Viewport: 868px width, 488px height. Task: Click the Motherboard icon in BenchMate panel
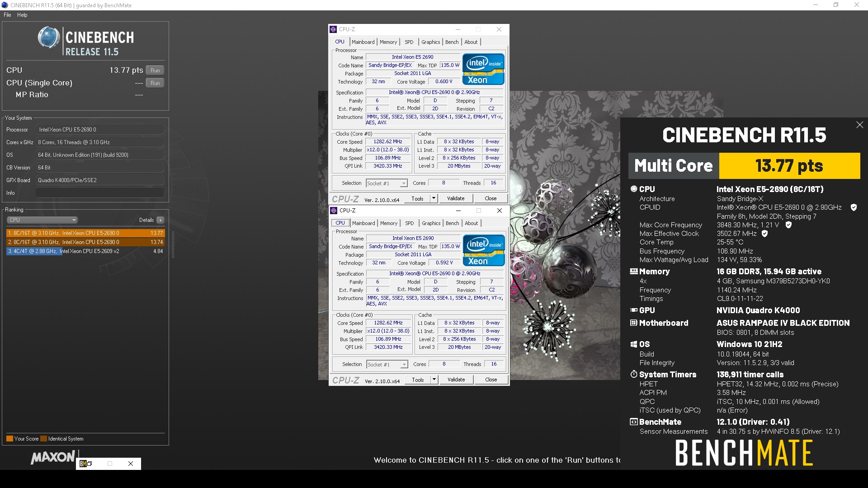tap(634, 323)
